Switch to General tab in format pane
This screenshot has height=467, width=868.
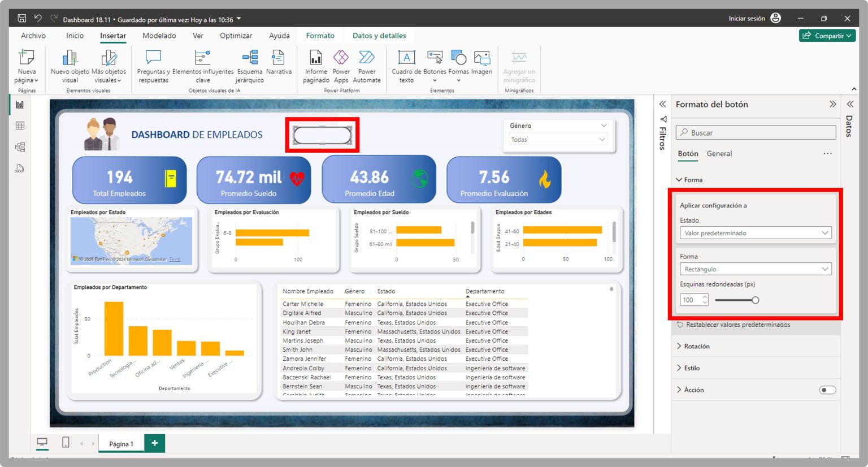pos(719,153)
